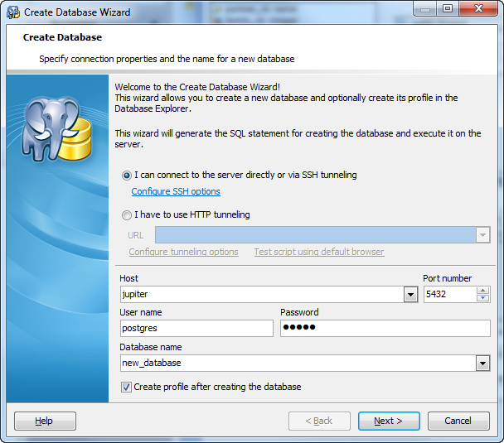Select the HTTP tunneling radio button

(127, 215)
